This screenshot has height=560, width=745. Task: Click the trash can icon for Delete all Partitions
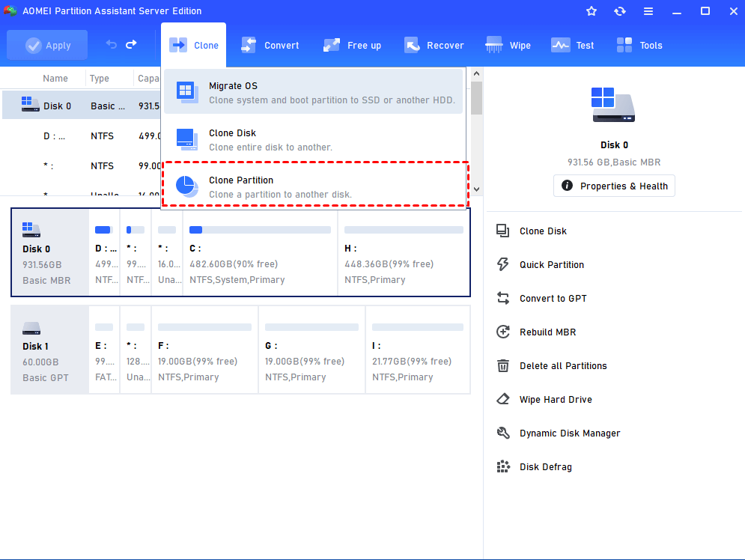point(502,366)
